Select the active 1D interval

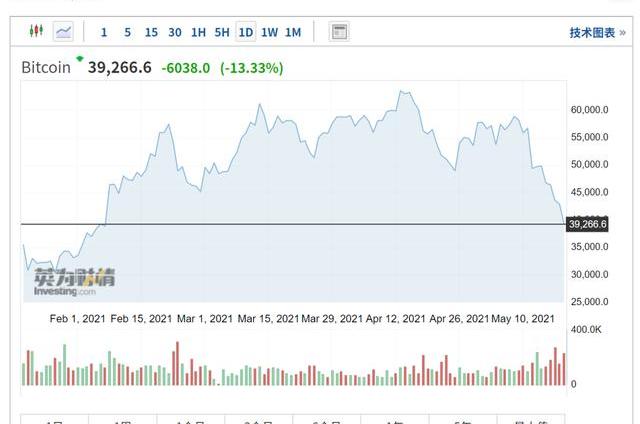pos(246,32)
